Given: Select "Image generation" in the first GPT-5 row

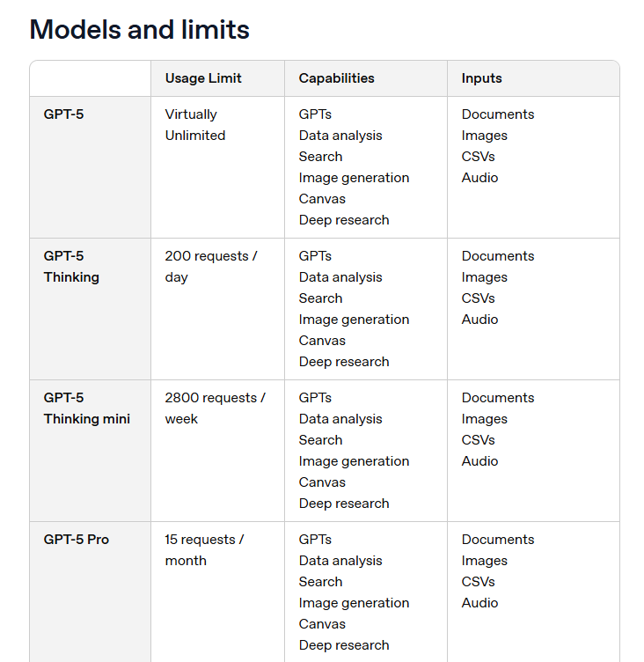Looking at the screenshot, I should (x=354, y=178).
